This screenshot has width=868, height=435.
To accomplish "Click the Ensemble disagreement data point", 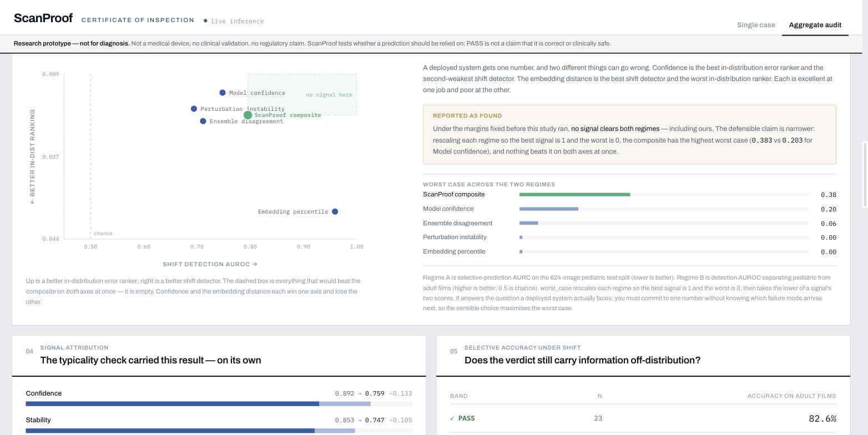I will point(203,121).
